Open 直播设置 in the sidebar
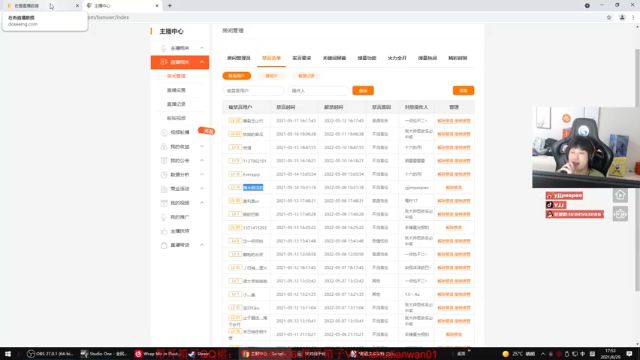The width and height of the screenshot is (640, 360). click(176, 90)
